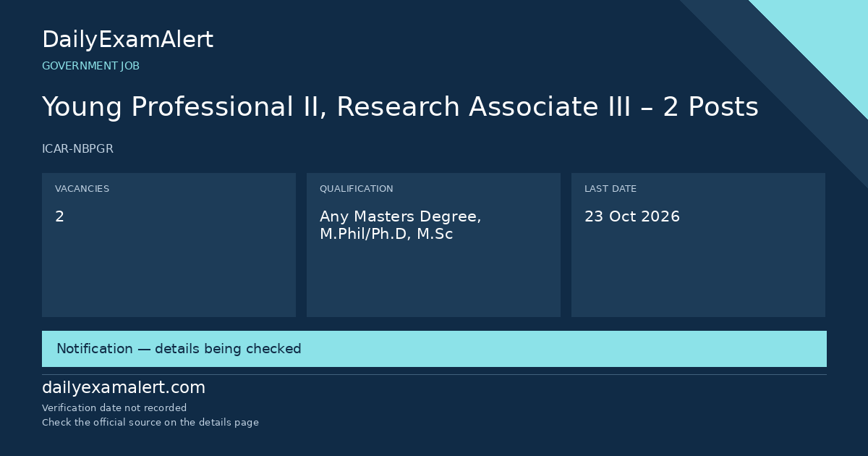Click the Notification details being checked banner
This screenshot has width=868, height=456.
tap(434, 349)
